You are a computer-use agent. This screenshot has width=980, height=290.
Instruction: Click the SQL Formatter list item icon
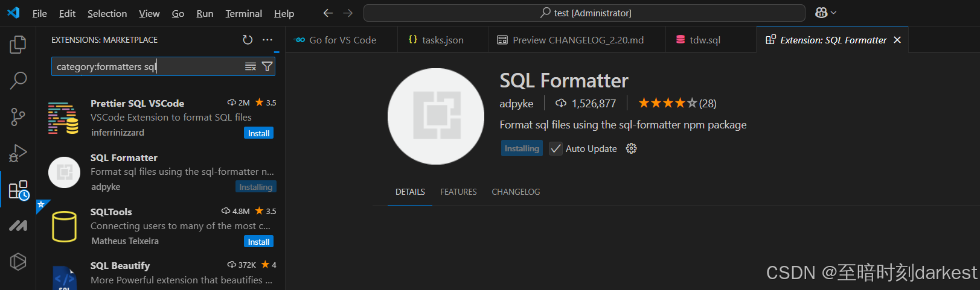(64, 172)
